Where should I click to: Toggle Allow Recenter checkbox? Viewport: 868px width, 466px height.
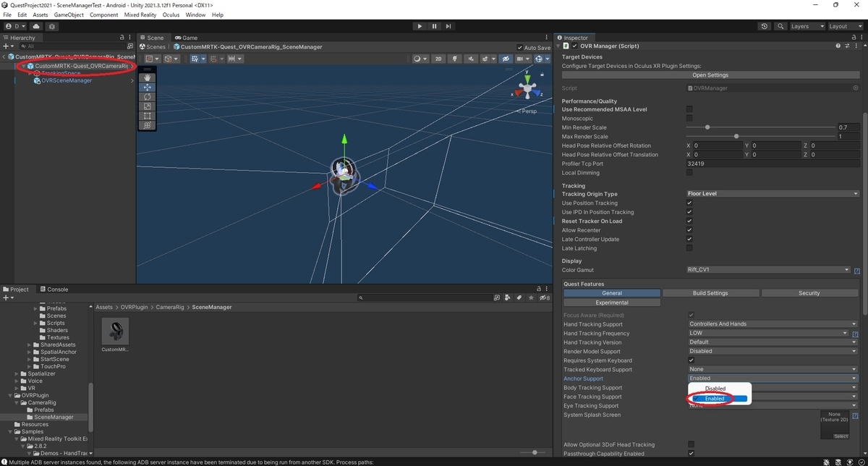click(689, 230)
